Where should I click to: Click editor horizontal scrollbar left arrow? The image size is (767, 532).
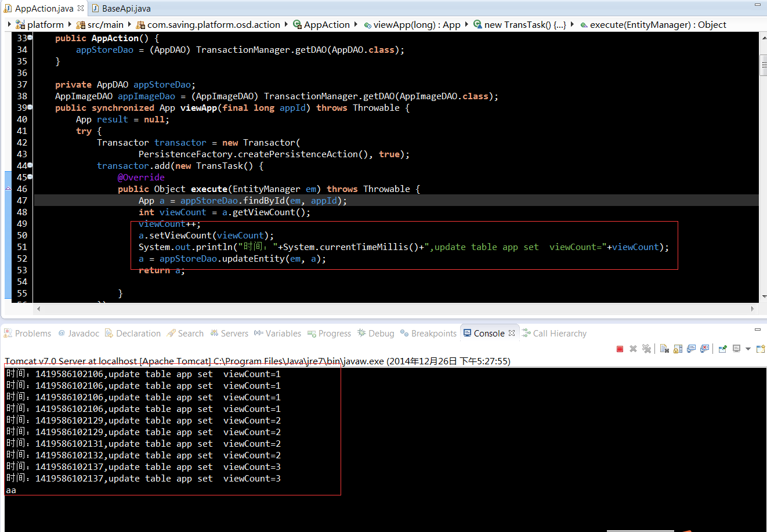(39, 309)
